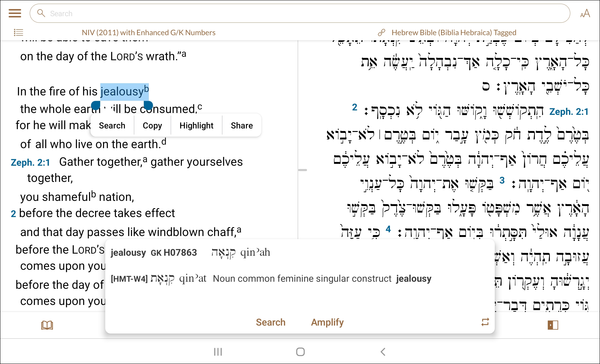This screenshot has width=600, height=364.
Task: Choose Copy in the selection menu
Action: pyautogui.click(x=152, y=126)
